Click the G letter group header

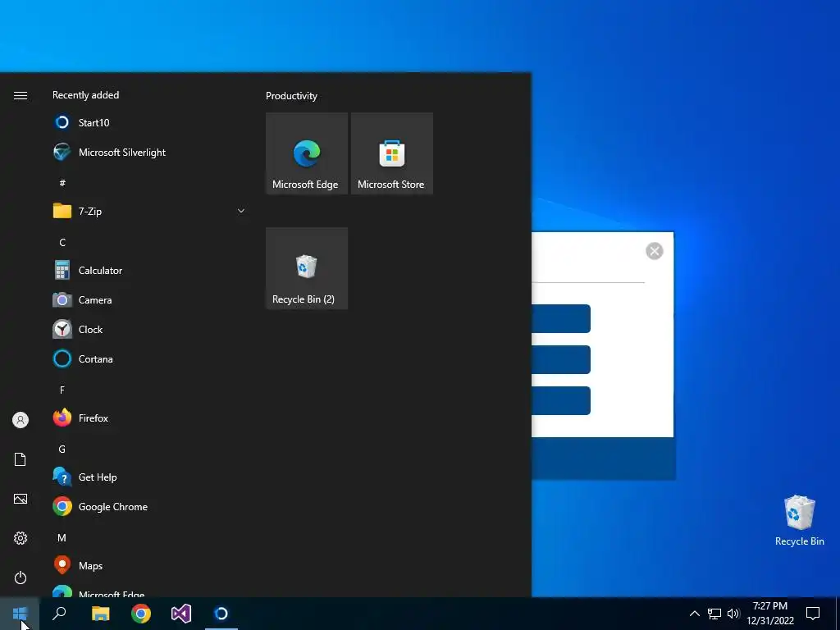point(62,449)
